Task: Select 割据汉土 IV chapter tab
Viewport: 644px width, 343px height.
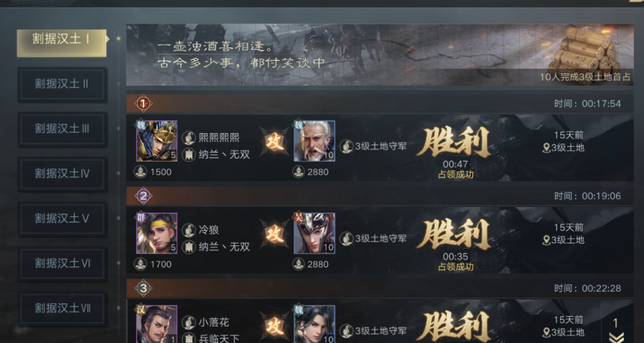Action: coord(61,174)
